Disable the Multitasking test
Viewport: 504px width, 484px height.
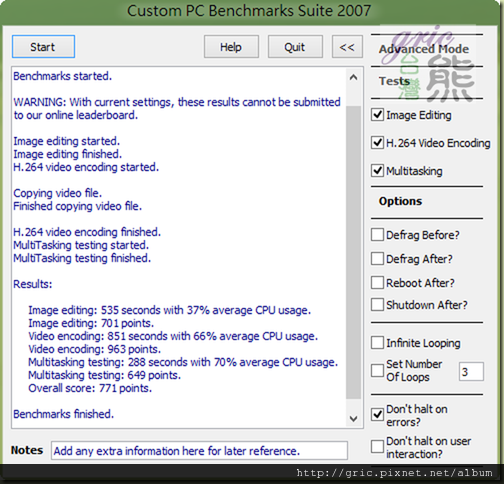tap(377, 171)
